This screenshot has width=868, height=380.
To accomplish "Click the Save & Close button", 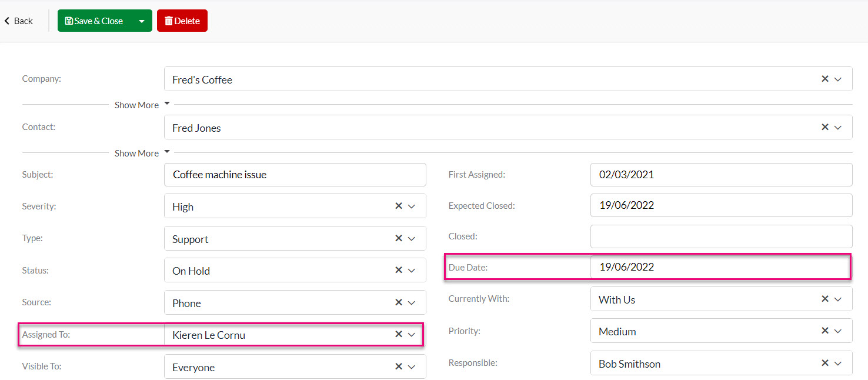I will [94, 21].
